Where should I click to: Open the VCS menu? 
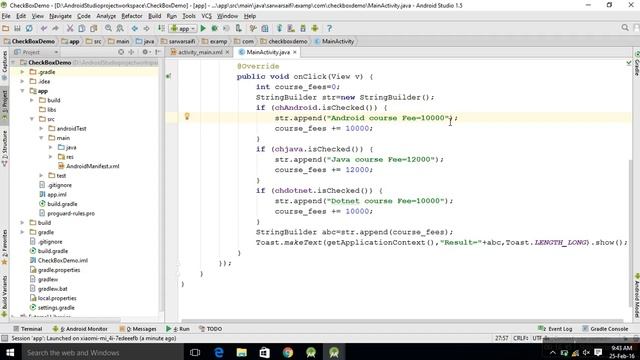click(x=207, y=16)
